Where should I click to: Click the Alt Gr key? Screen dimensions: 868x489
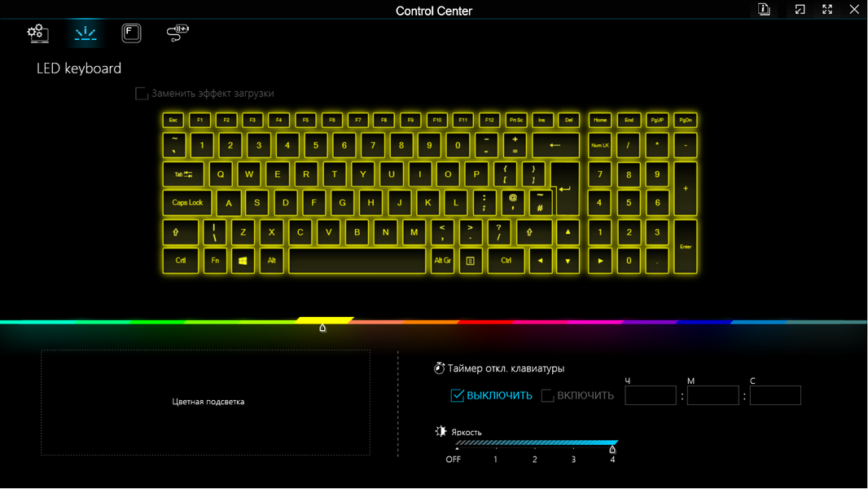[x=442, y=261]
